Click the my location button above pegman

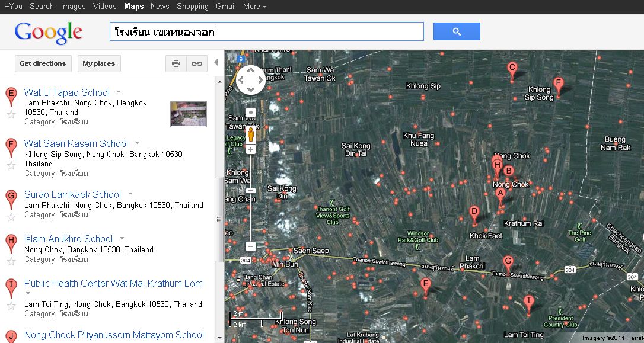click(x=250, y=113)
